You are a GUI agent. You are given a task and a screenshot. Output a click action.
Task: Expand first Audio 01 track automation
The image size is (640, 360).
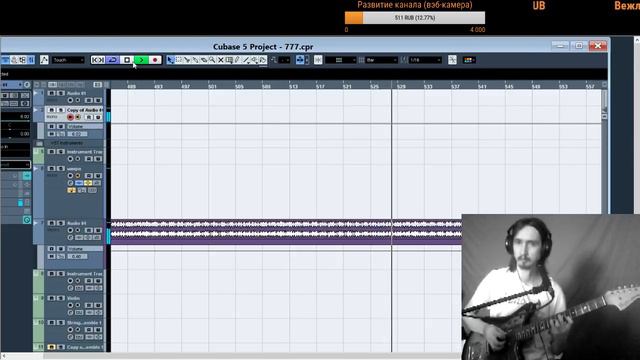36,93
